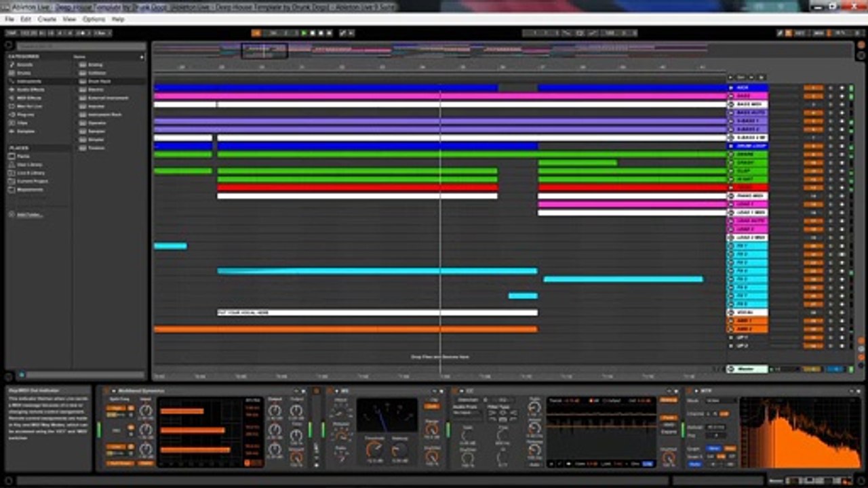Click the Expand mode button in compressor
The height and width of the screenshot is (488, 868).
coord(668,432)
